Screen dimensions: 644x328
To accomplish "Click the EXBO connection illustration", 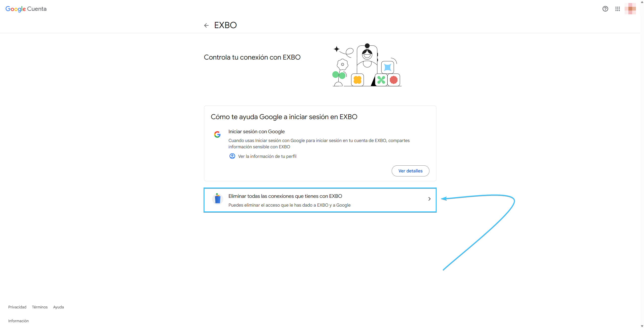I will coord(367,65).
